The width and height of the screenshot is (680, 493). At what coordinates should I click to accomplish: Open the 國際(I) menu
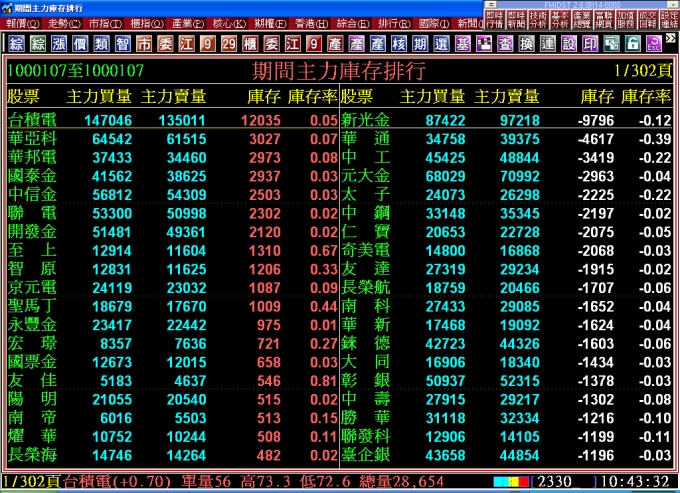click(x=435, y=23)
